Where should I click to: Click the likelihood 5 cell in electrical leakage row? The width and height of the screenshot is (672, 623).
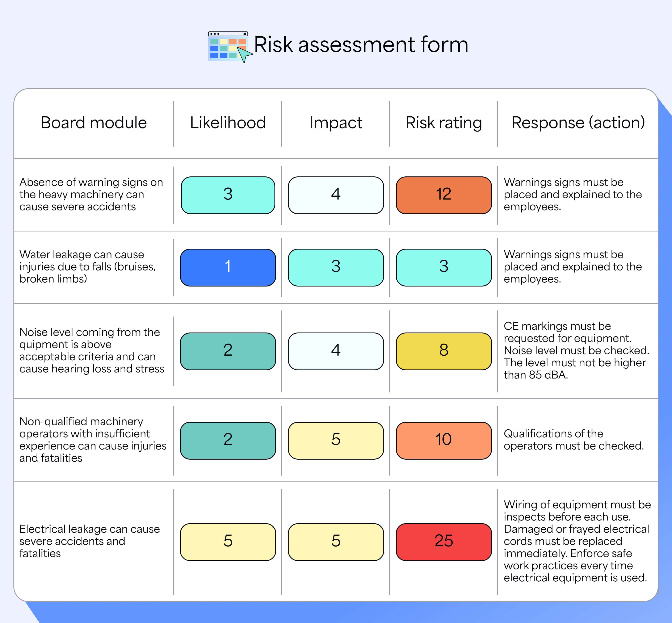click(x=228, y=542)
